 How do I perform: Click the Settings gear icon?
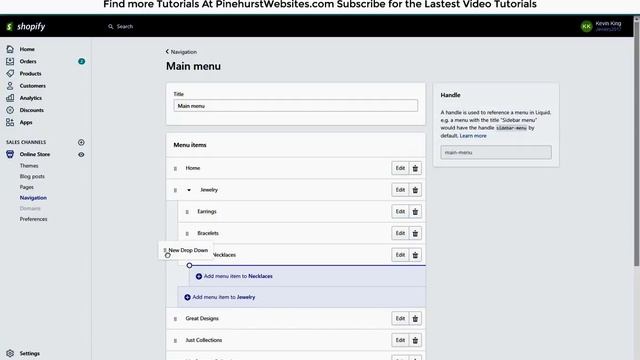(10, 353)
